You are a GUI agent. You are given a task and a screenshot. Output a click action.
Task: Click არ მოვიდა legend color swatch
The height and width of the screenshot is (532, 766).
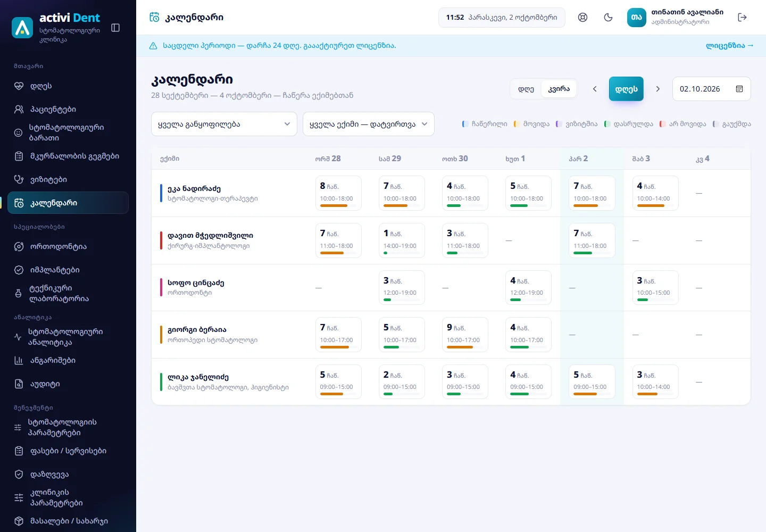(662, 124)
